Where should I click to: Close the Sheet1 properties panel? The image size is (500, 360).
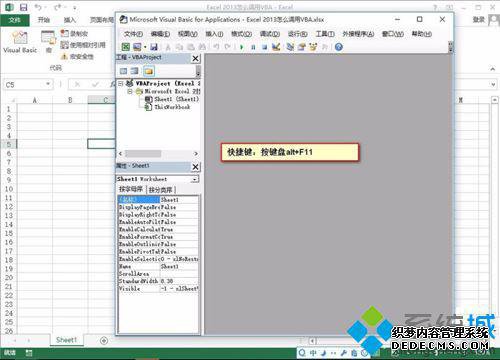[196, 167]
